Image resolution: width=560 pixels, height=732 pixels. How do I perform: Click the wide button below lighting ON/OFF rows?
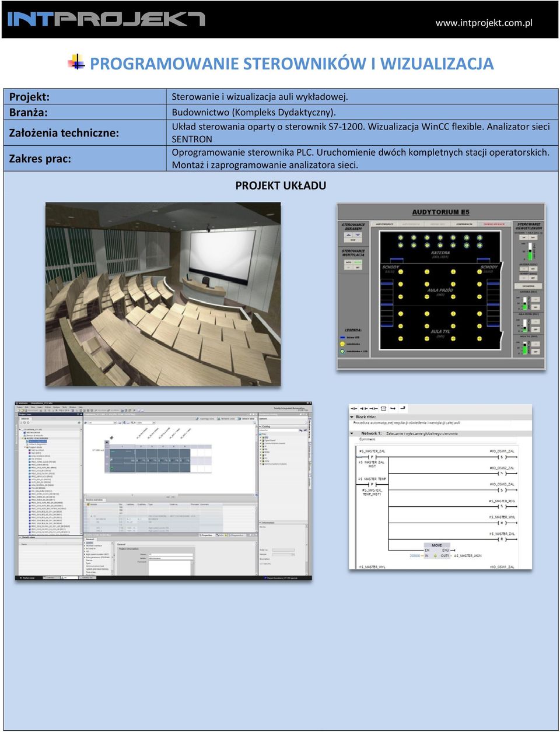click(528, 286)
